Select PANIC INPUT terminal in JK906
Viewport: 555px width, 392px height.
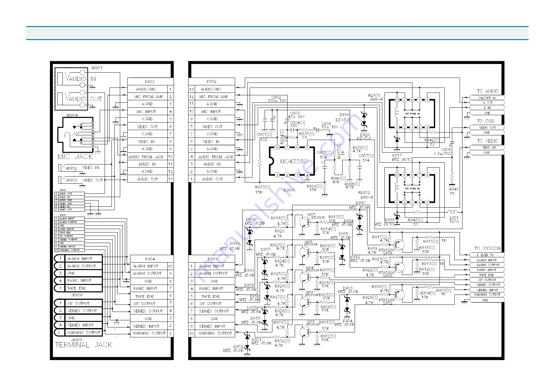point(78,281)
